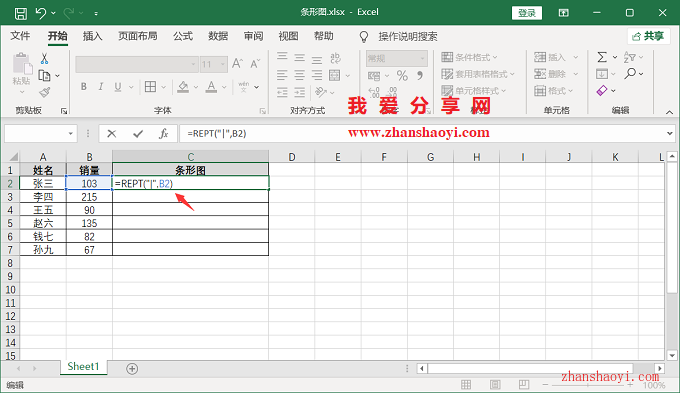Screen dimensions: 680x393
Task: Cancel formula entry with X icon
Action: click(x=111, y=134)
